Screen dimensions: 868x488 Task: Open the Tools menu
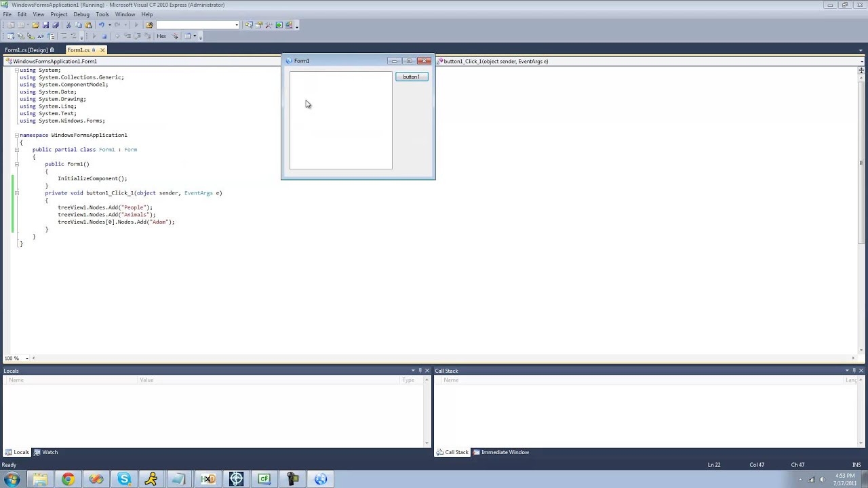[102, 14]
